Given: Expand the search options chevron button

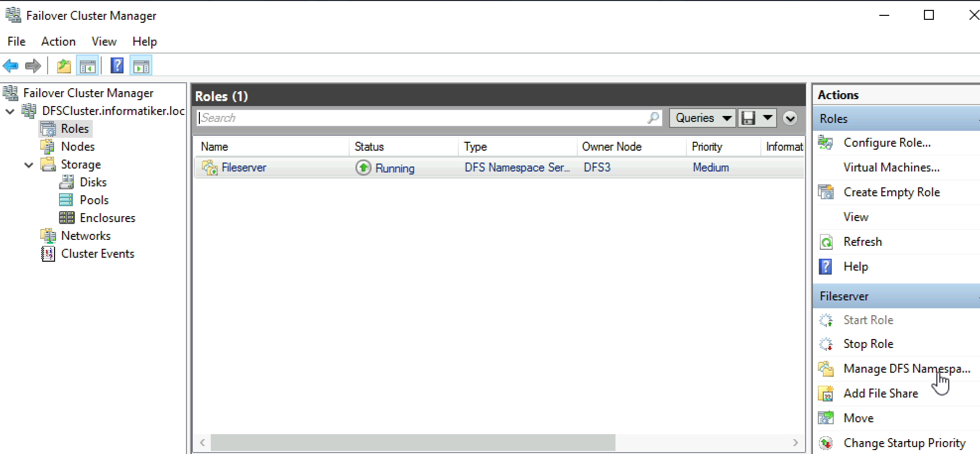Looking at the screenshot, I should pos(790,118).
